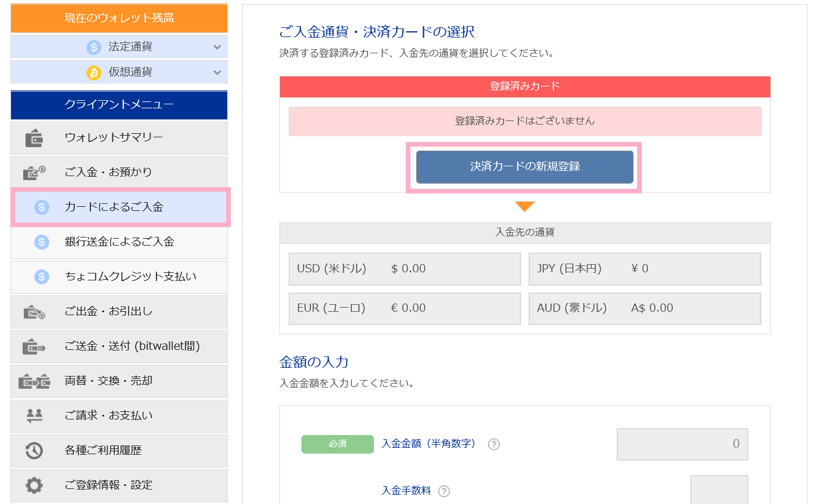Open 両替・交換・売却 menu item
The height and width of the screenshot is (504, 815).
click(x=119, y=381)
